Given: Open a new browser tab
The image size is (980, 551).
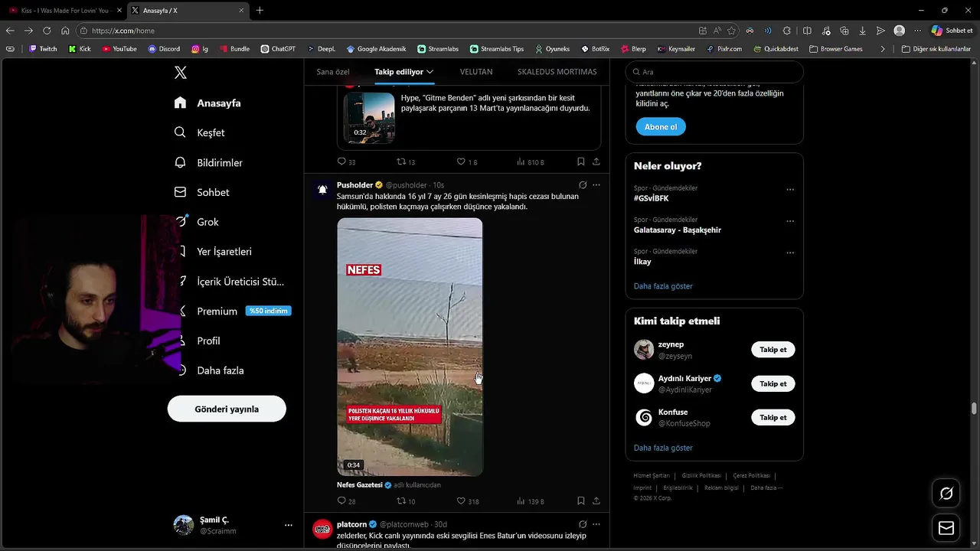Looking at the screenshot, I should pos(260,10).
